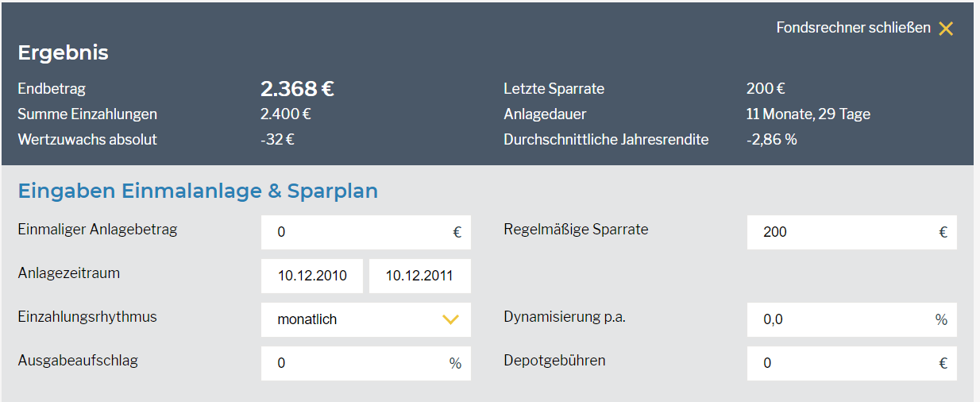
Task: Open the Einzahlungsrhythmus dropdown showing monatlich
Action: pyautogui.click(x=357, y=319)
